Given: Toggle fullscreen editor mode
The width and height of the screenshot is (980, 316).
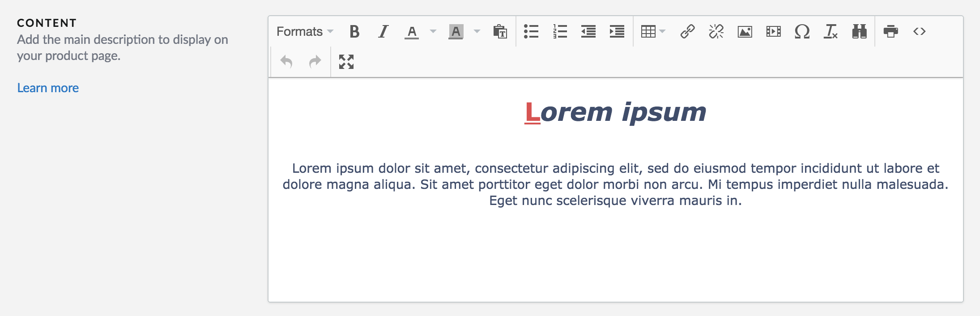Looking at the screenshot, I should coord(346,62).
